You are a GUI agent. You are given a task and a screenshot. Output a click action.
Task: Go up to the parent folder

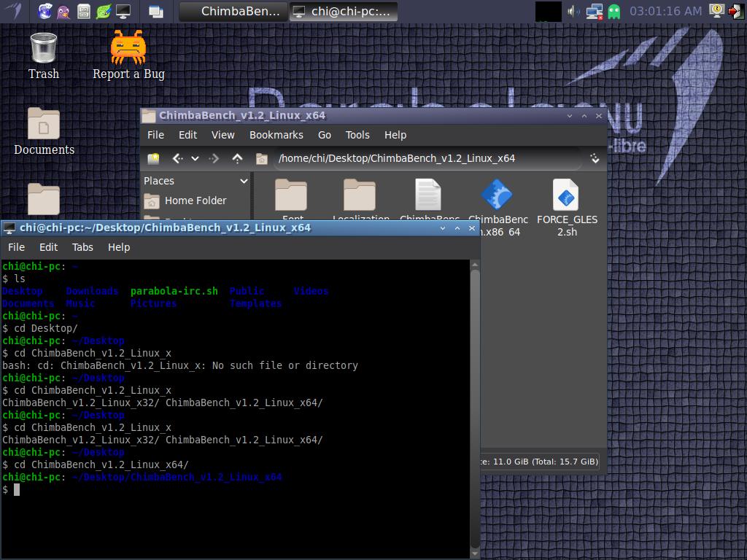coord(237,158)
